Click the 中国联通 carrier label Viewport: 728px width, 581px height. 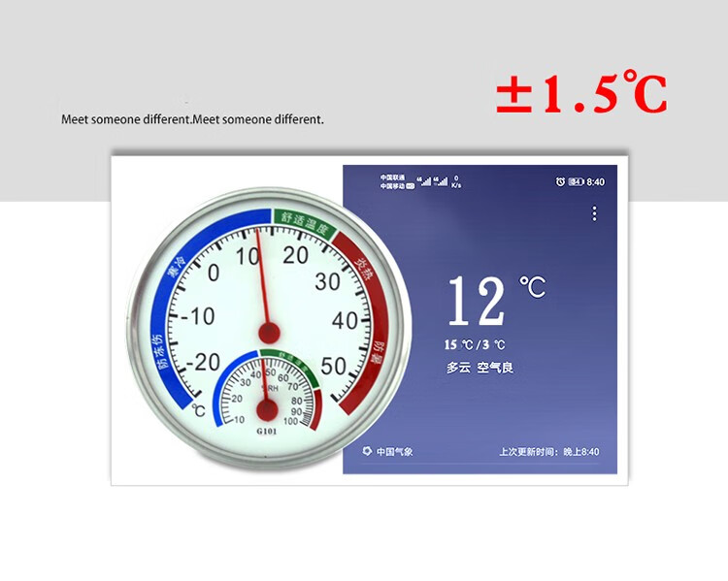[392, 178]
